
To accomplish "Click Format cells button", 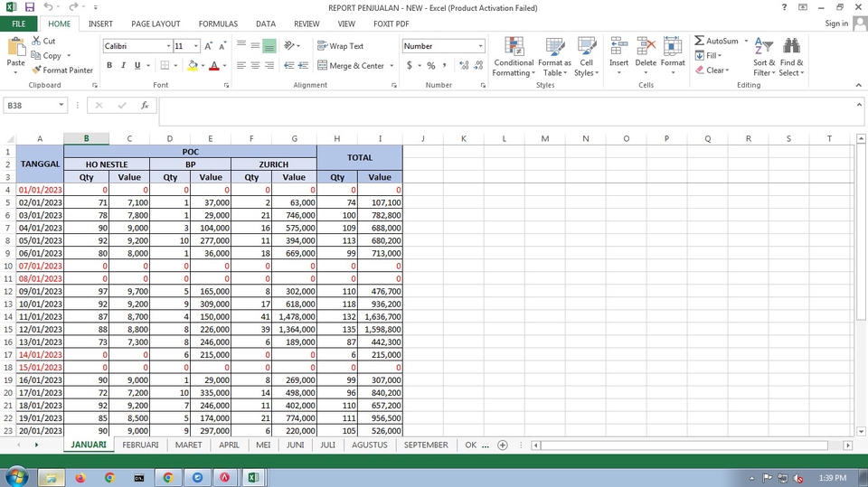I will pyautogui.click(x=673, y=56).
